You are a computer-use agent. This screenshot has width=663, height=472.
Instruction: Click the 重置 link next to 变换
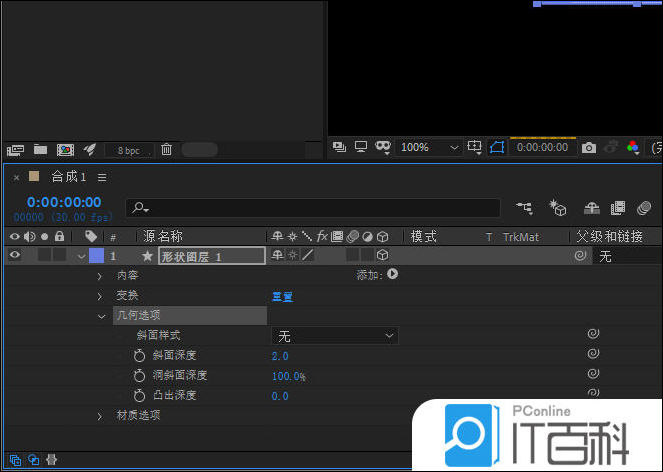tap(282, 296)
